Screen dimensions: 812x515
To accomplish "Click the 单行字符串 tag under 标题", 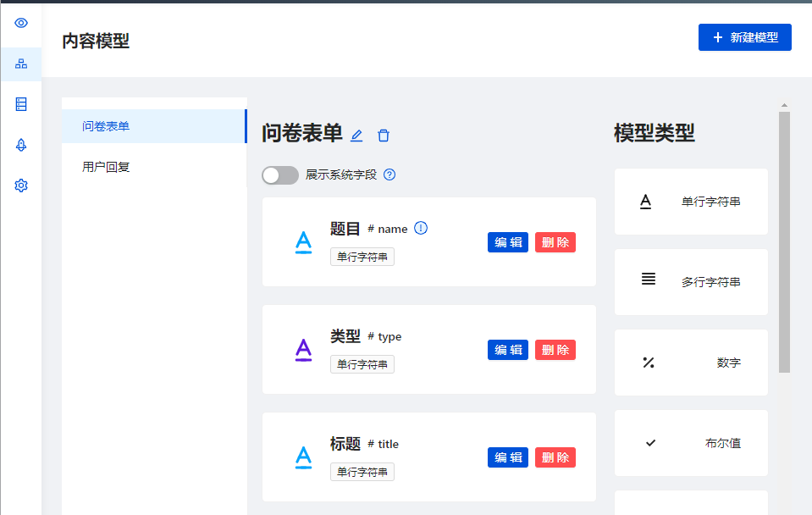I will [x=362, y=472].
